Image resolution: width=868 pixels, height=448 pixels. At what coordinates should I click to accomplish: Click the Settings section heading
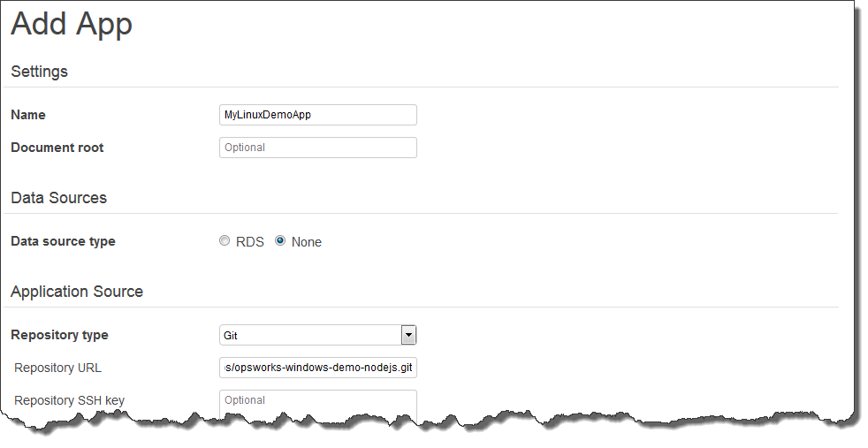pyautogui.click(x=39, y=72)
